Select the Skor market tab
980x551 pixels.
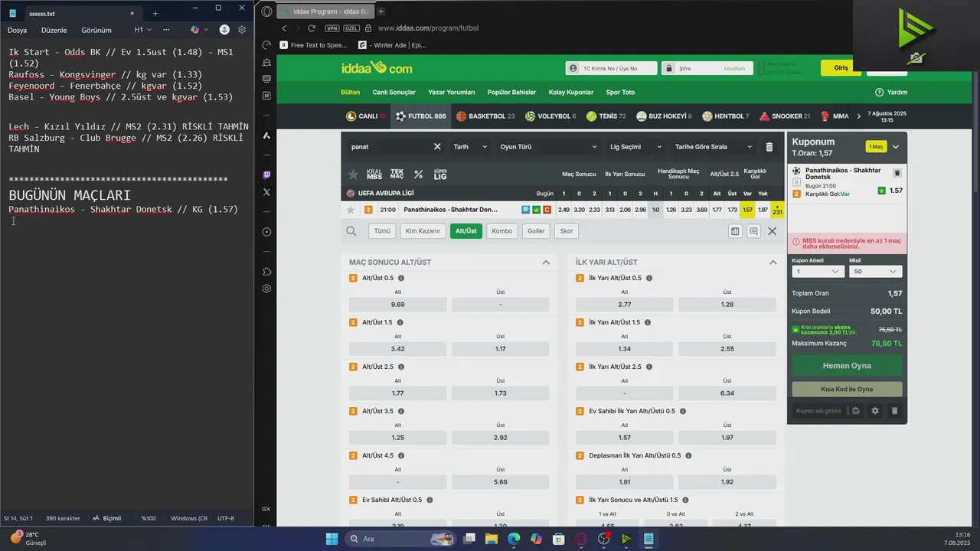coord(567,231)
